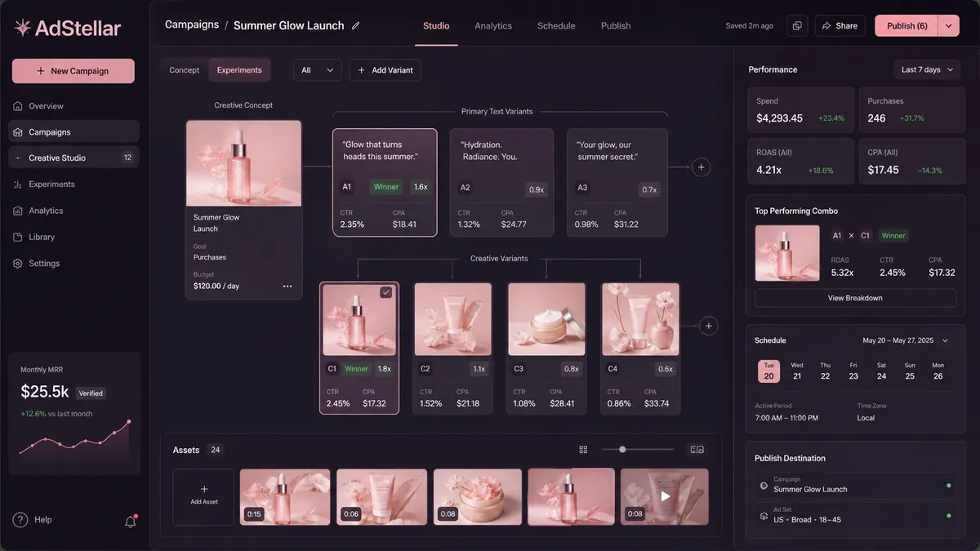The width and height of the screenshot is (980, 551).
Task: Open the Studio tab
Action: [x=436, y=26]
